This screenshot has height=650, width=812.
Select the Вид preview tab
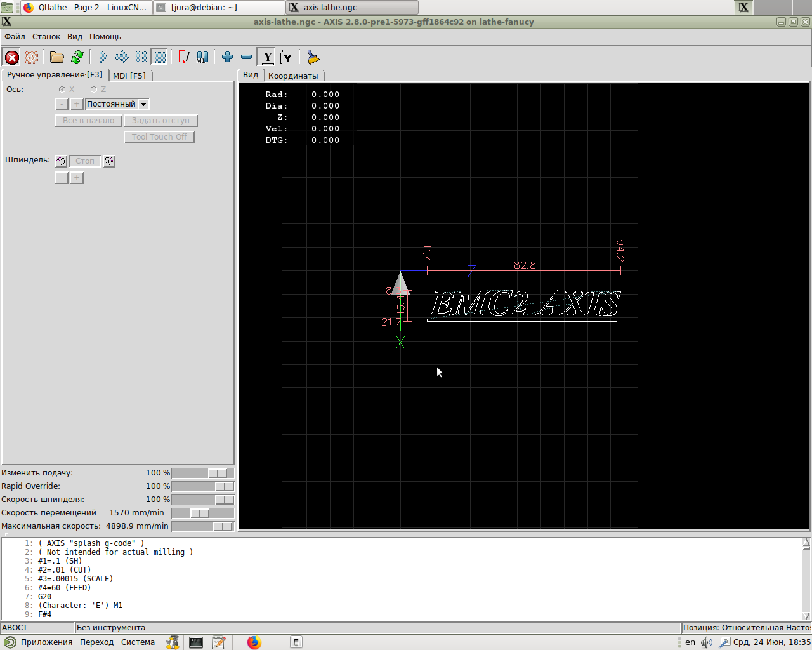point(251,75)
